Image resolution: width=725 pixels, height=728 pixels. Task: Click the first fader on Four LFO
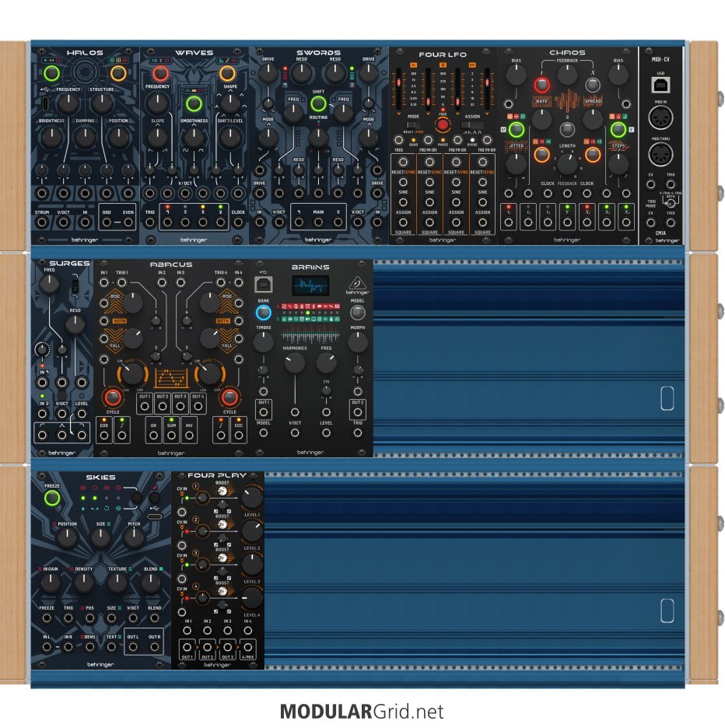398,88
